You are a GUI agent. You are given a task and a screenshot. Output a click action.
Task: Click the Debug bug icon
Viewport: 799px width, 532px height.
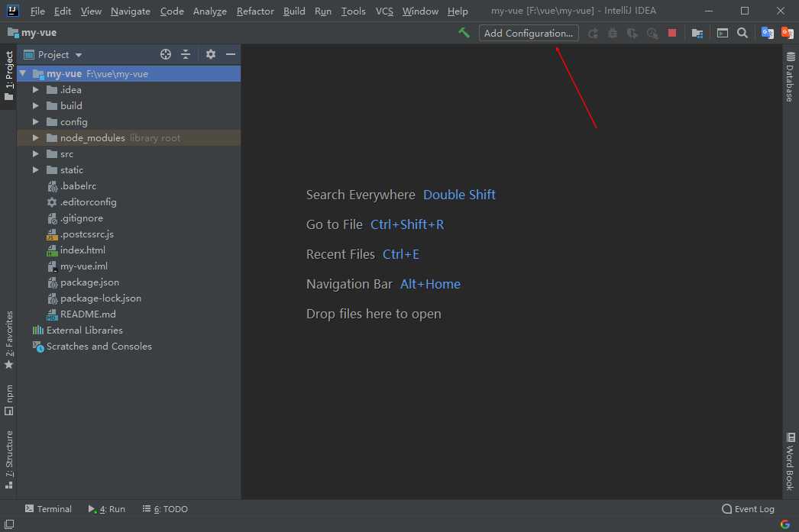[613, 33]
